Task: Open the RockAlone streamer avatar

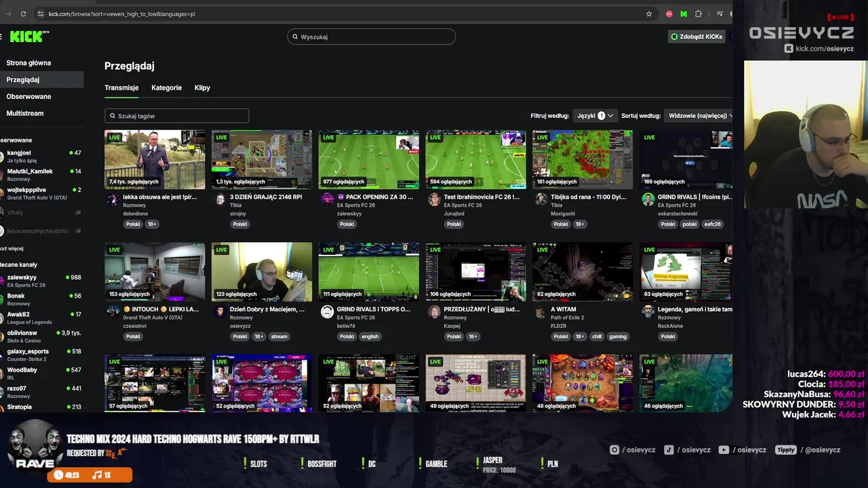Action: [x=648, y=312]
